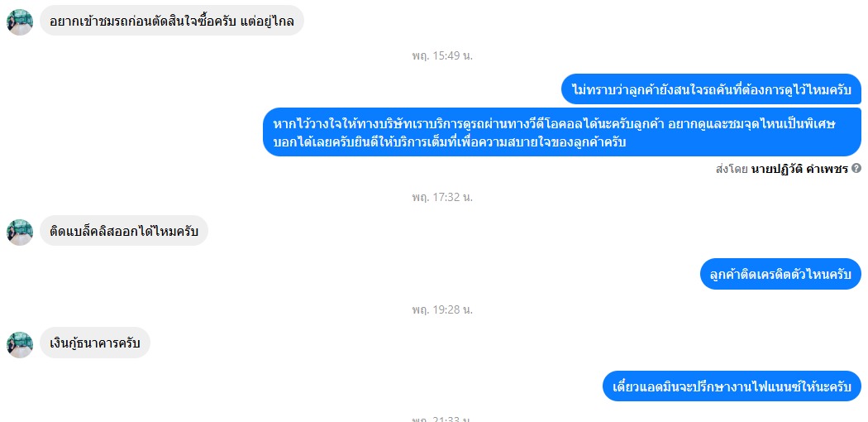Click the 'พฤ. 15:49 น.' timestamp
868x422 pixels.
(x=442, y=56)
